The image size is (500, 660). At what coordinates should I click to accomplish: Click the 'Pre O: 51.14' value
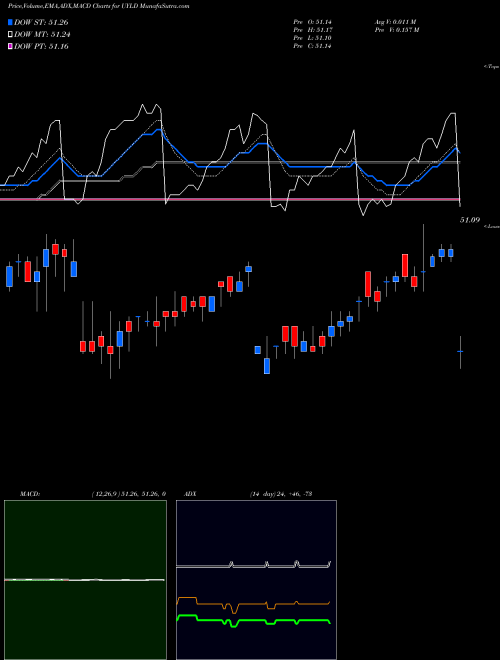(x=312, y=22)
